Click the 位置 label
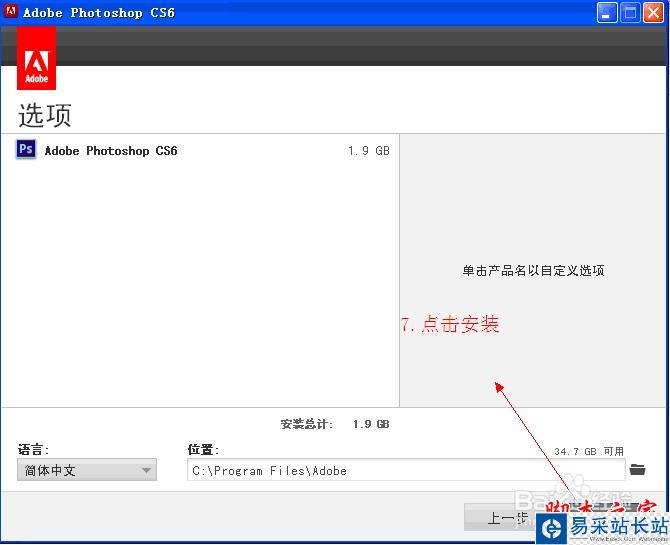670x545 pixels. pos(203,450)
